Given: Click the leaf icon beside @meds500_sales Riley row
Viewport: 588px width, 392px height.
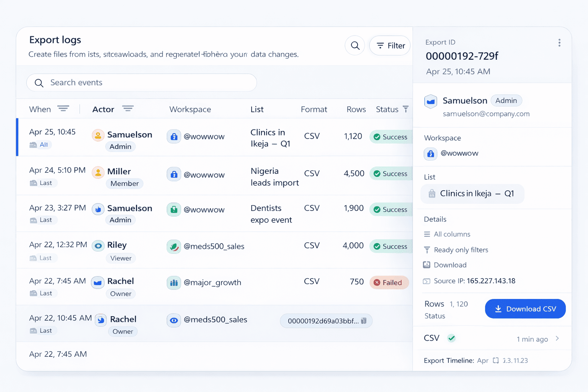Looking at the screenshot, I should pos(174,247).
